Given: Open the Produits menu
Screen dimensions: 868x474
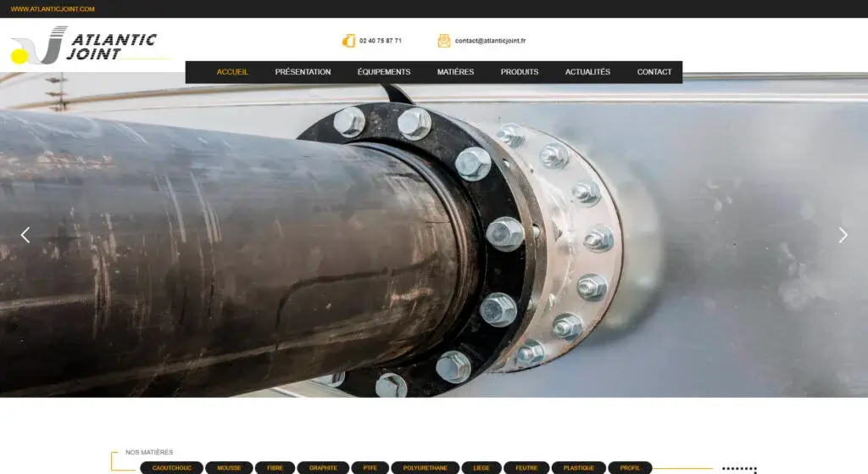Looking at the screenshot, I should pos(520,72).
